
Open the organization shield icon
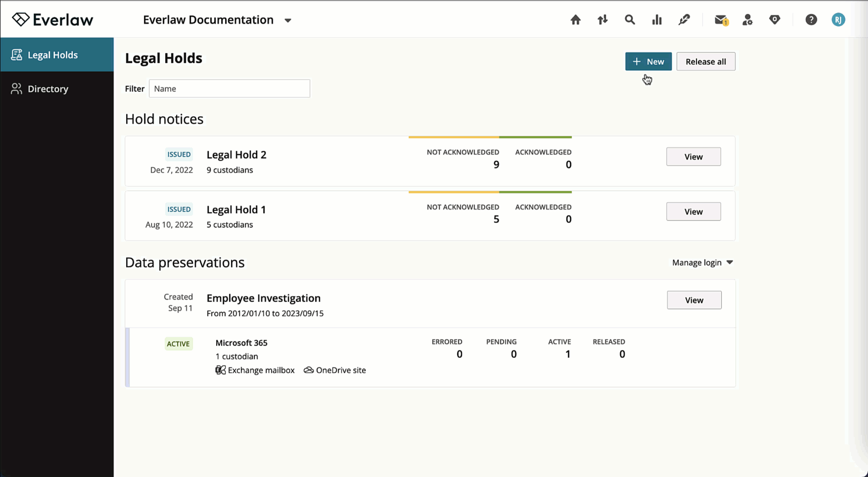[x=775, y=20]
